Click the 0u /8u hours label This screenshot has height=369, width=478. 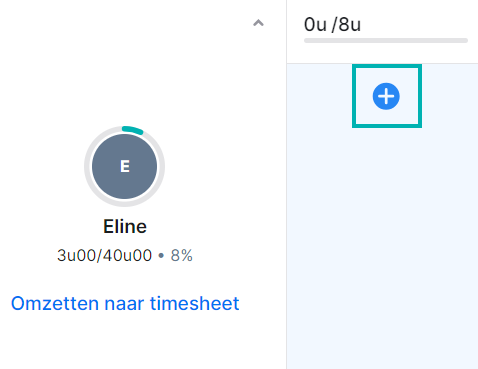pyautogui.click(x=332, y=25)
